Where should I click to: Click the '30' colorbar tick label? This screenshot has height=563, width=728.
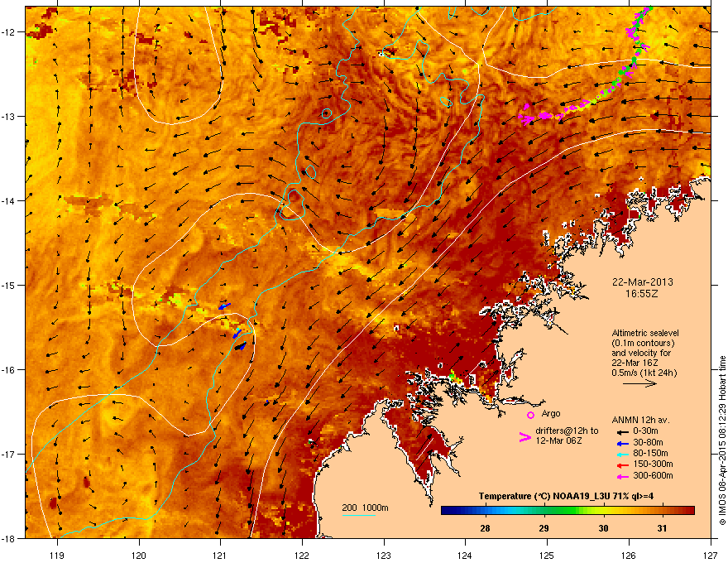coord(603,528)
